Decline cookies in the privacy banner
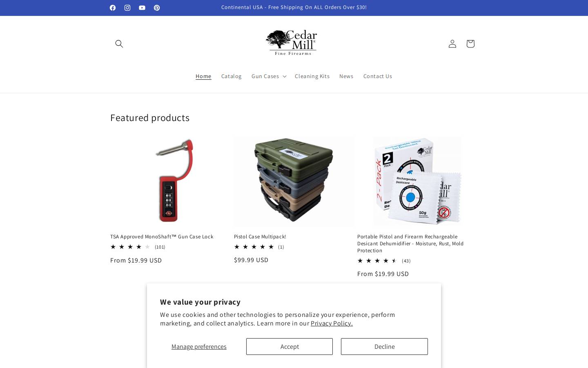 [384, 347]
